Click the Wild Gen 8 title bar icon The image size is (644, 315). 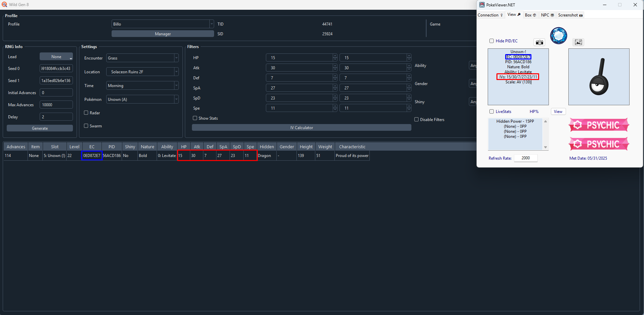pos(4,5)
